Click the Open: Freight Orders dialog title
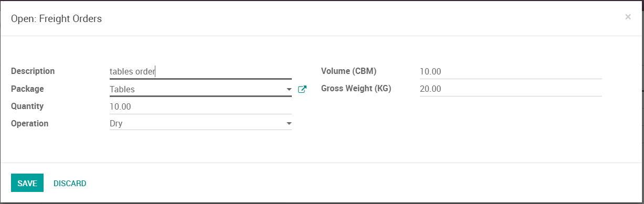Screen dimensions: 644x204 56,19
